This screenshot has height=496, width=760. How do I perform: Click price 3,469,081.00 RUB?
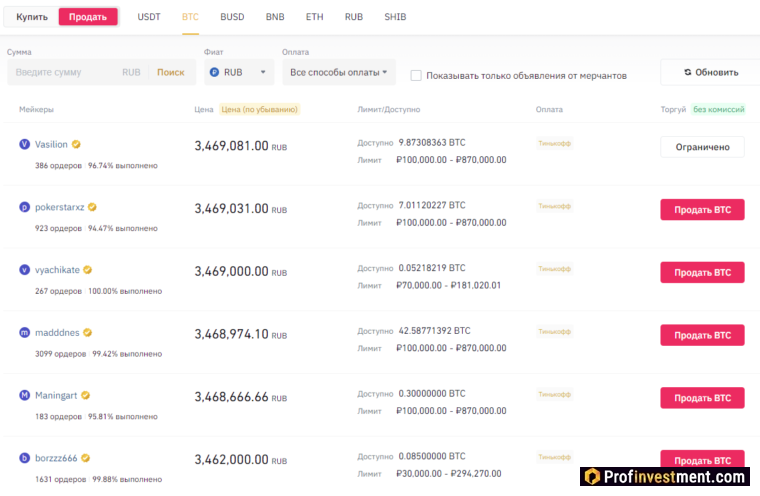pyautogui.click(x=240, y=146)
